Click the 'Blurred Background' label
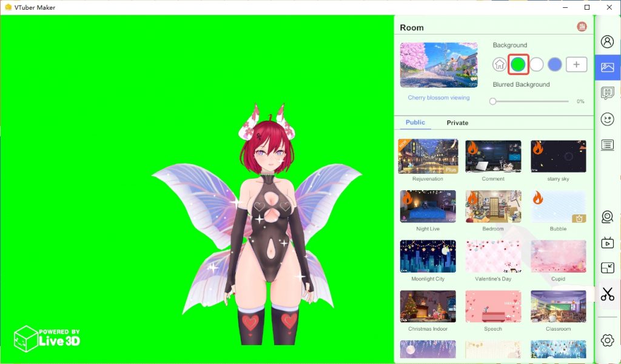621x364 pixels. [x=521, y=84]
